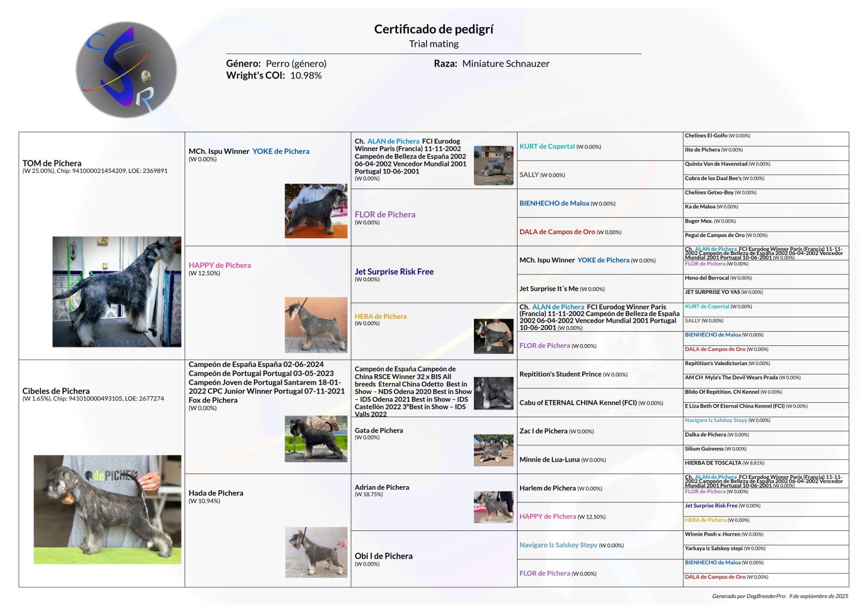Click the photo under Fox de Pichera

click(316, 439)
